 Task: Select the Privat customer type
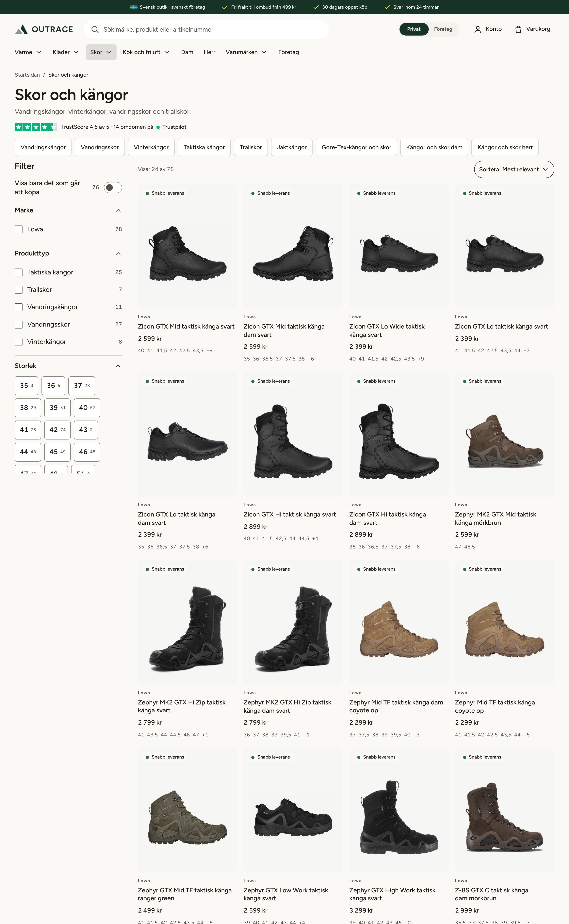point(414,29)
